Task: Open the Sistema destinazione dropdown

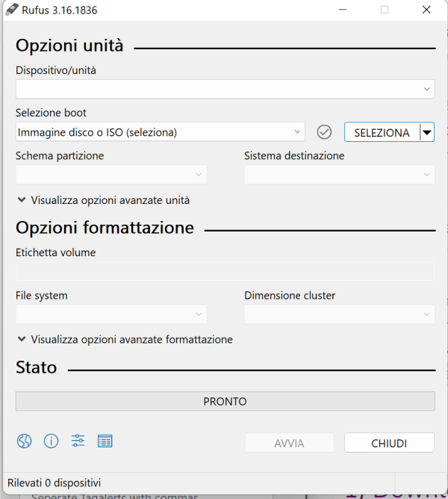Action: coord(339,175)
